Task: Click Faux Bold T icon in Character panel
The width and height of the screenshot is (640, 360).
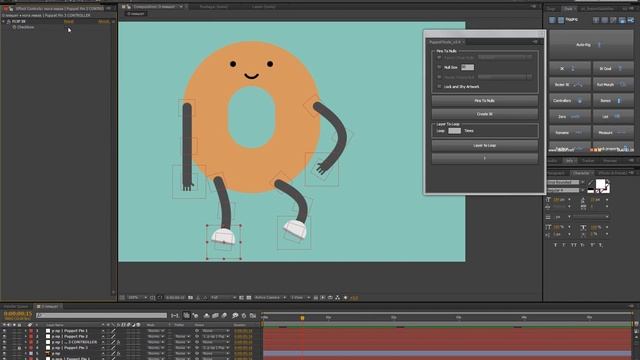Action: (x=556, y=245)
